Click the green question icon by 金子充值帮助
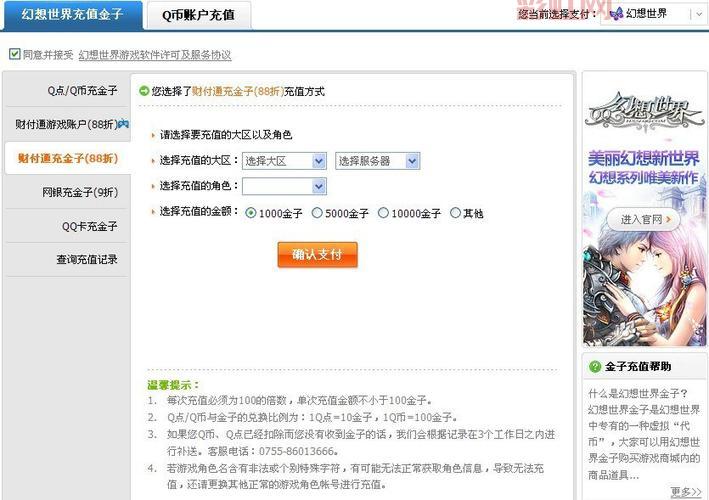The image size is (709, 500). [x=595, y=367]
